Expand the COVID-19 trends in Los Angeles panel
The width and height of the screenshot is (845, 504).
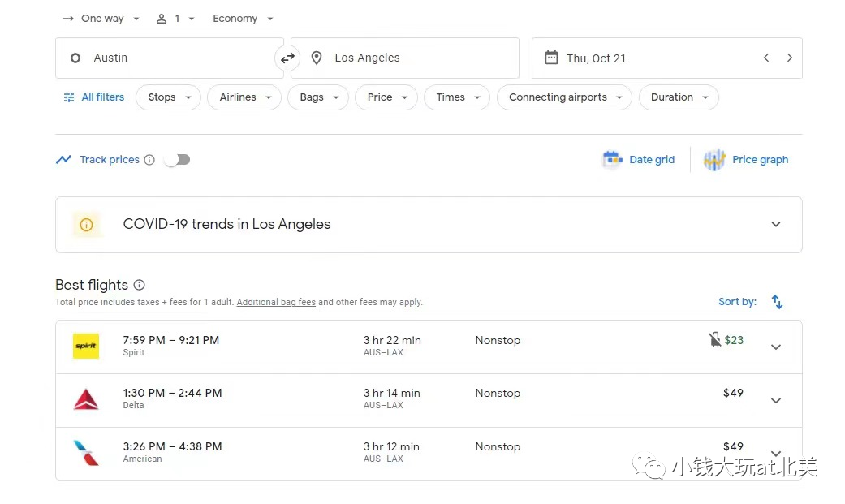click(775, 225)
